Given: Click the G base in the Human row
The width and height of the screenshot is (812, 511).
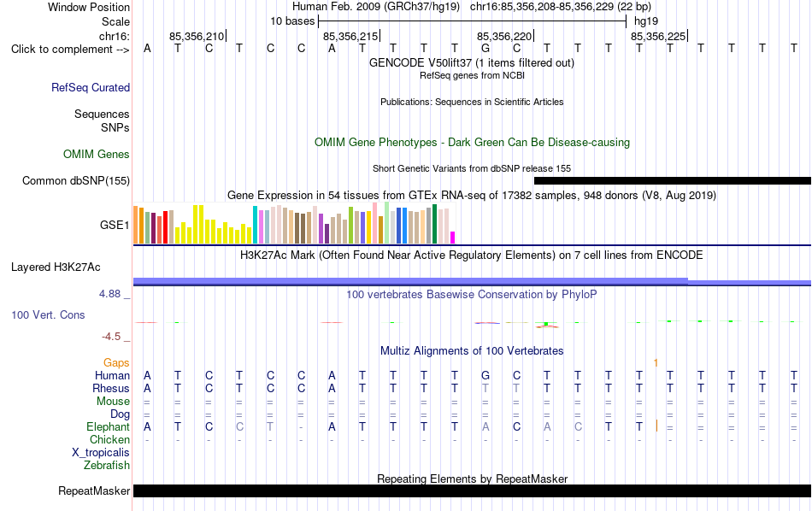Looking at the screenshot, I should (485, 375).
